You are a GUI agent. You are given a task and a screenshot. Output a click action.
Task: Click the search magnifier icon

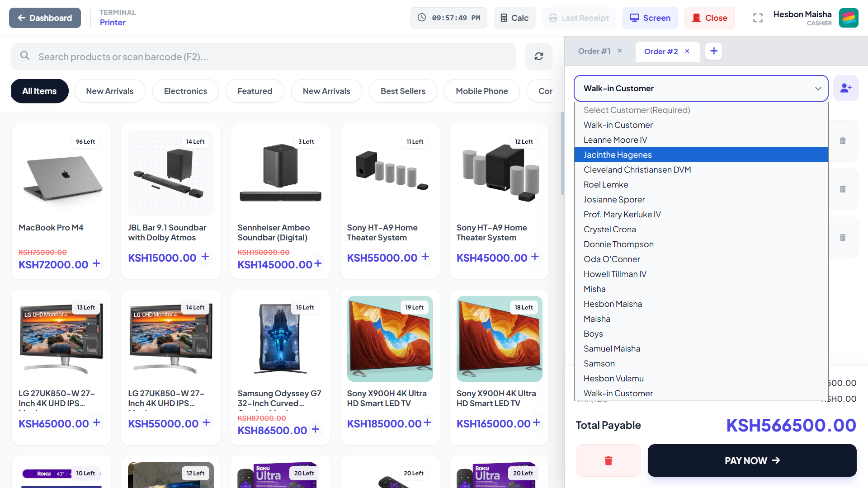[25, 56]
